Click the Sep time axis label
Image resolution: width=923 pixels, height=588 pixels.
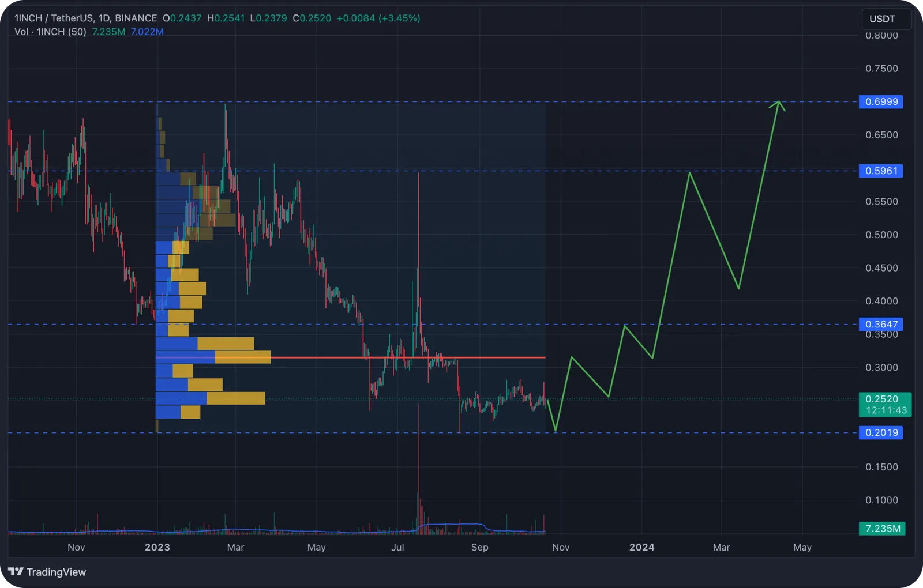click(479, 547)
